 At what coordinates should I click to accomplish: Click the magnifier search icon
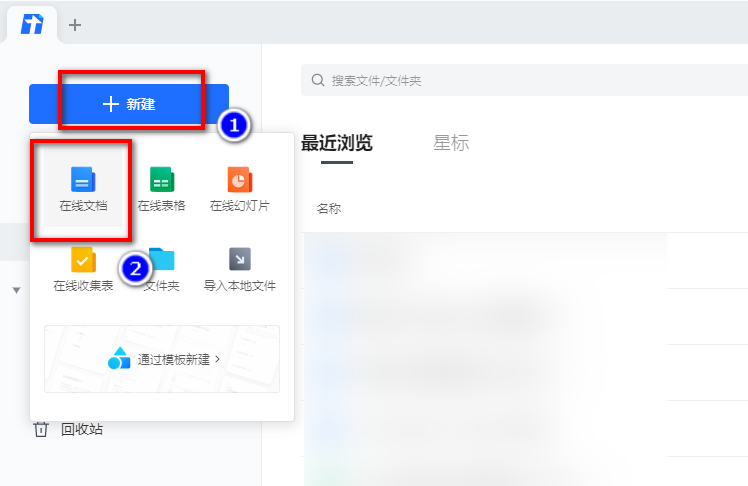(318, 80)
